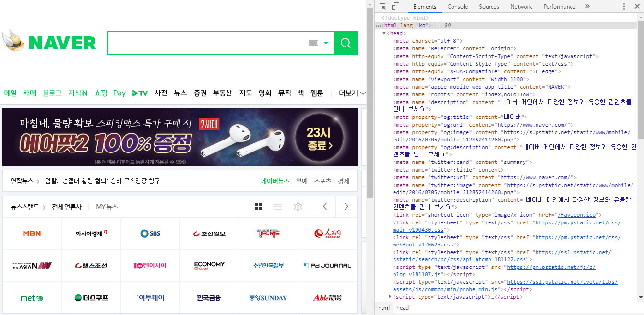
Task: Open the 지식iN link
Action: click(78, 93)
